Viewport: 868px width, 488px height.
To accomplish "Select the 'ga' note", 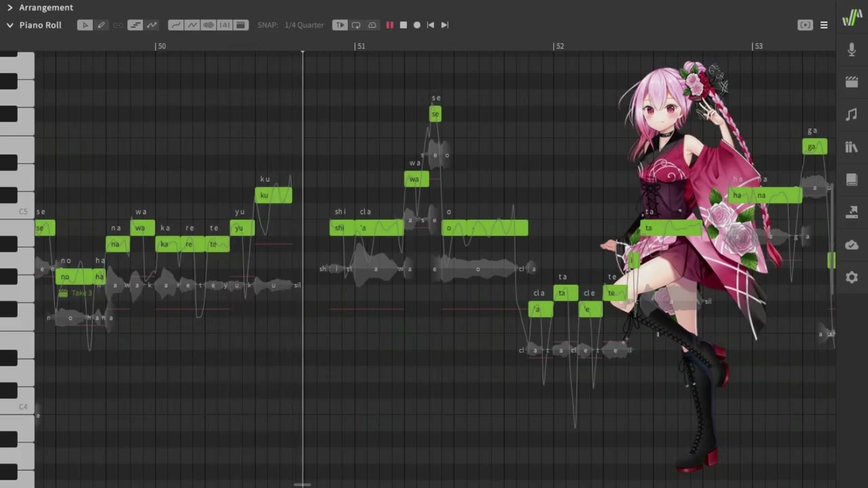I will pyautogui.click(x=814, y=146).
